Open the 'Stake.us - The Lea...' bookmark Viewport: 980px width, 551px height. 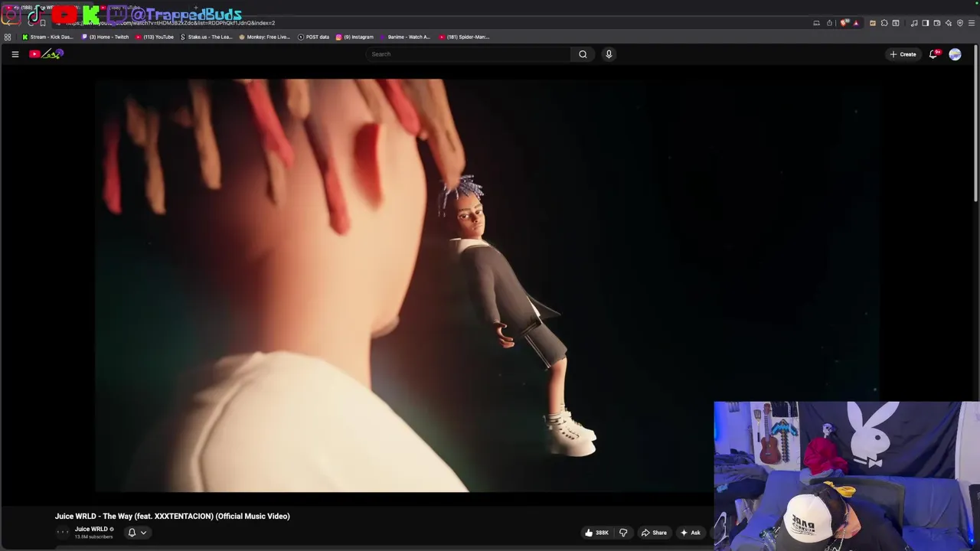point(206,37)
